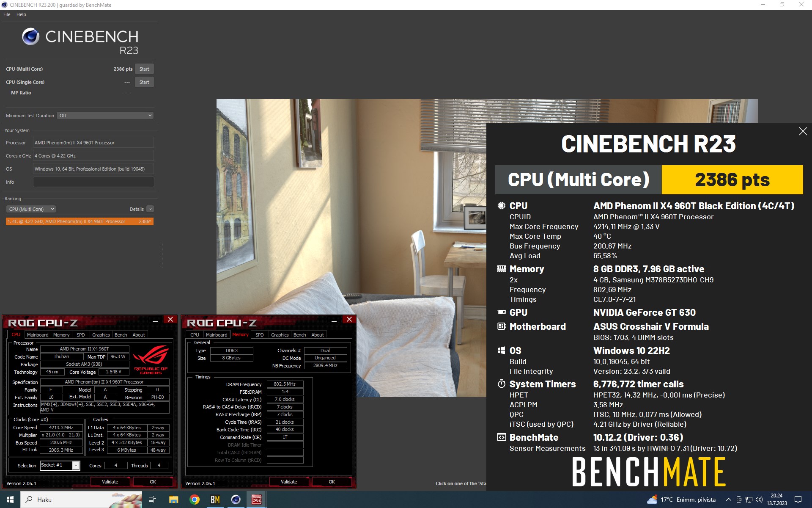Image resolution: width=812 pixels, height=508 pixels.
Task: Switch to Cinebench taskbar icon
Action: (236, 500)
